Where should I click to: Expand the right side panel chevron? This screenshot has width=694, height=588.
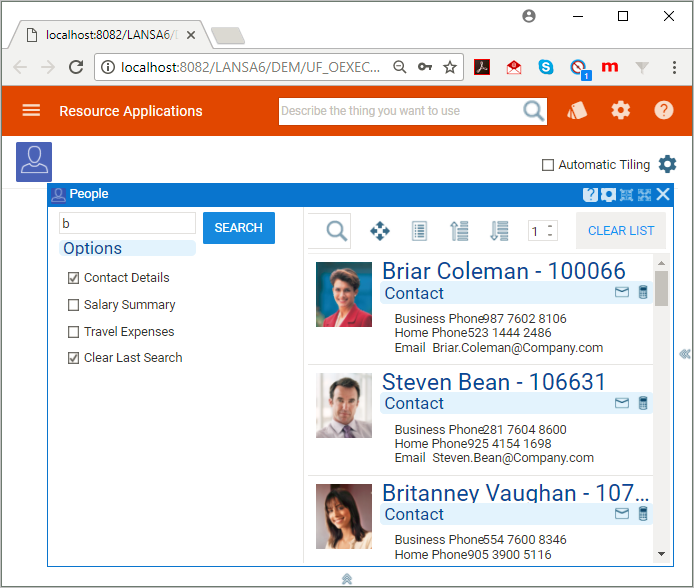coord(685,353)
